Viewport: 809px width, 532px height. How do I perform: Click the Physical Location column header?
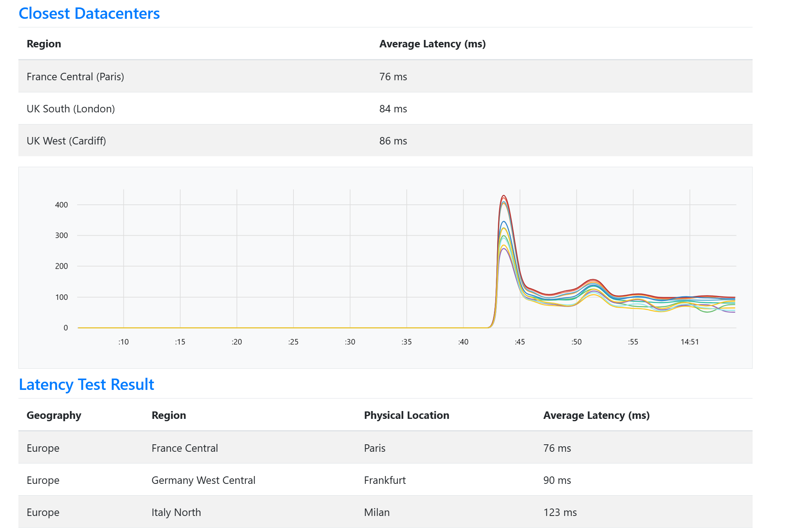(406, 415)
